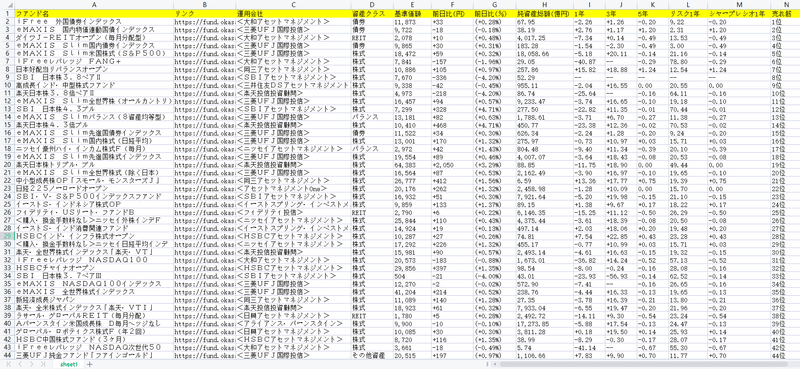The image size is (800, 369).
Task: Select net assets value 18,058.66
Action: 543,53
